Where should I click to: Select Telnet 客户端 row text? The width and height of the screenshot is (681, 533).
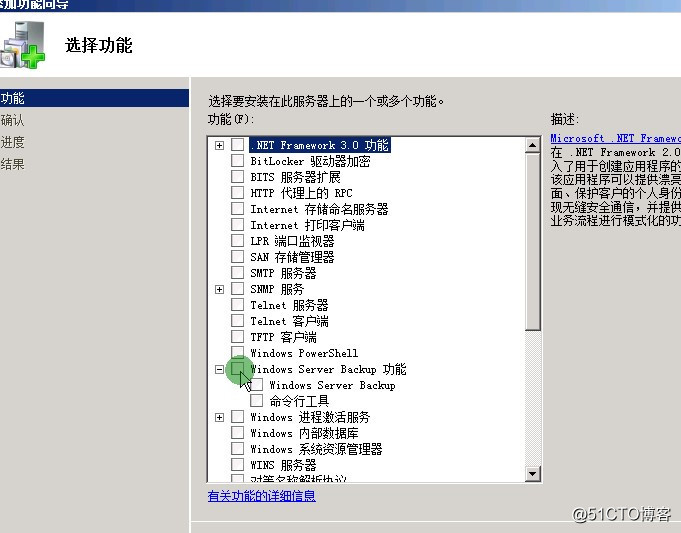[289, 321]
